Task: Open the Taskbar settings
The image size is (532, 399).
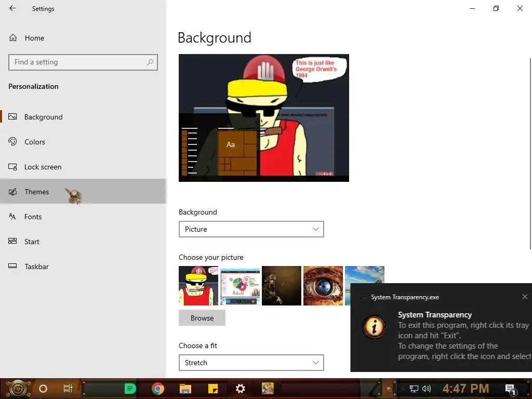Action: coord(83,267)
